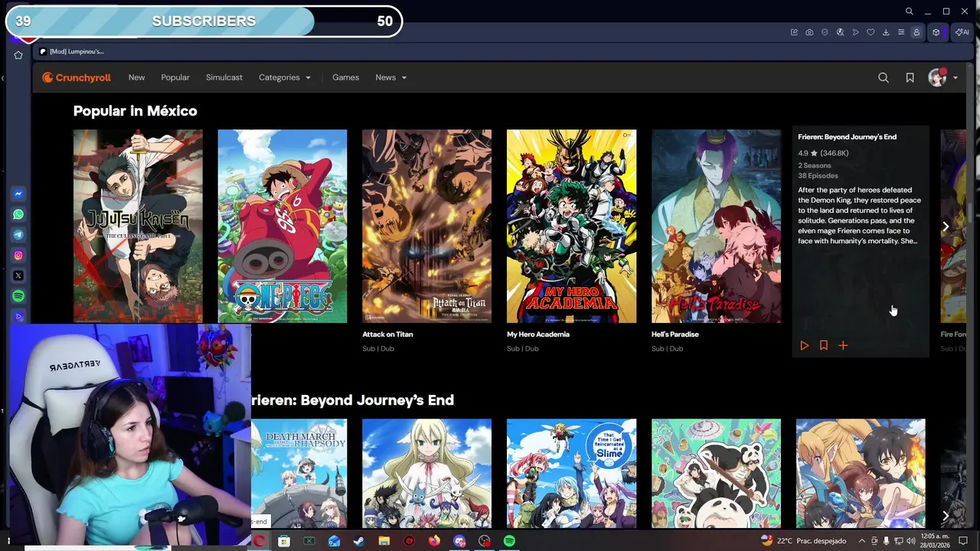
Task: Click the Hell's Paradise title link
Action: [675, 334]
